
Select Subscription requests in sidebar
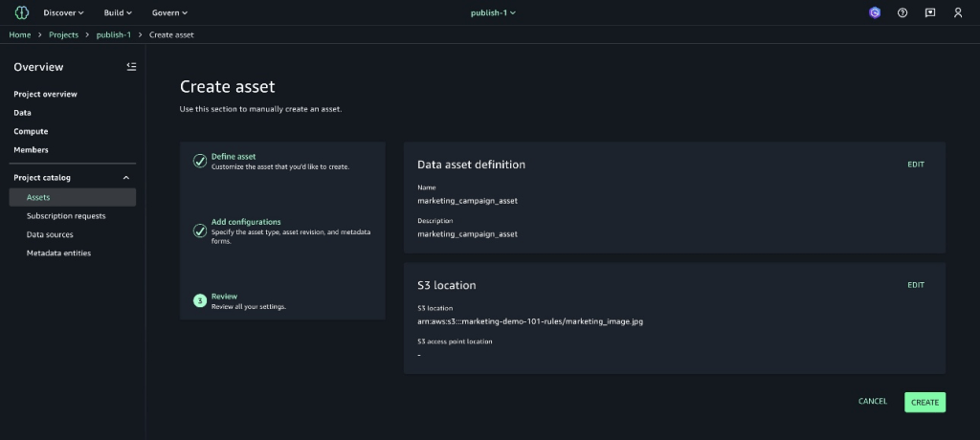(66, 216)
